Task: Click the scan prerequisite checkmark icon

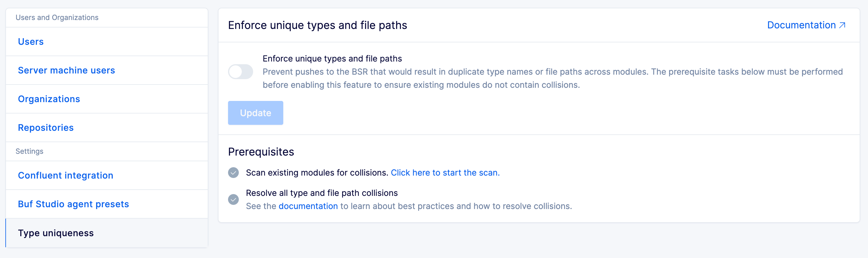Action: point(233,173)
